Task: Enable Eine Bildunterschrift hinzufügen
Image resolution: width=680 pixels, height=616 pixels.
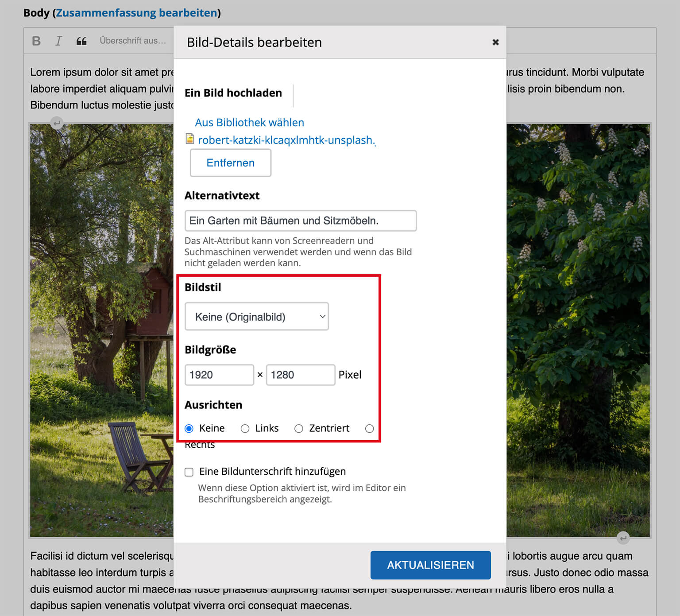Action: pos(189,472)
